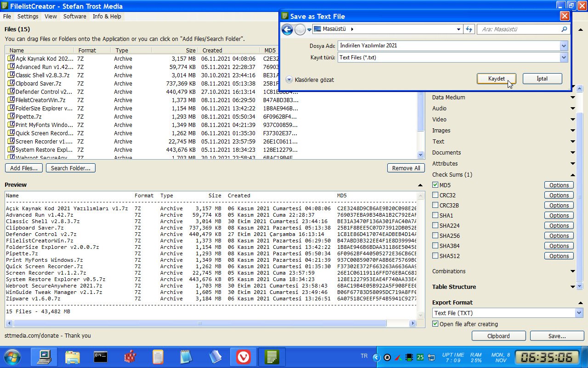The width and height of the screenshot is (588, 368).
Task: Click the archive icon of Classic Shell row
Action: tap(11, 75)
